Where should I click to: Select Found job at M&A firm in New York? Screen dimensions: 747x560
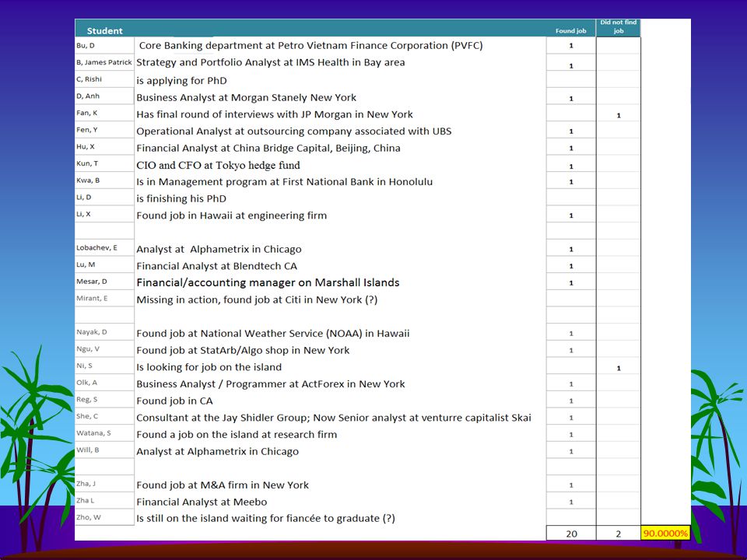(223, 485)
